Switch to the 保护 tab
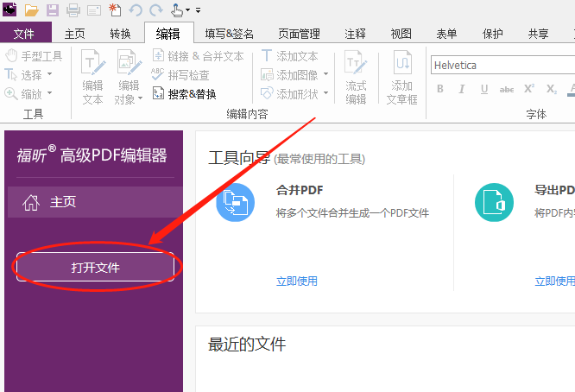The width and height of the screenshot is (575, 392). click(492, 34)
